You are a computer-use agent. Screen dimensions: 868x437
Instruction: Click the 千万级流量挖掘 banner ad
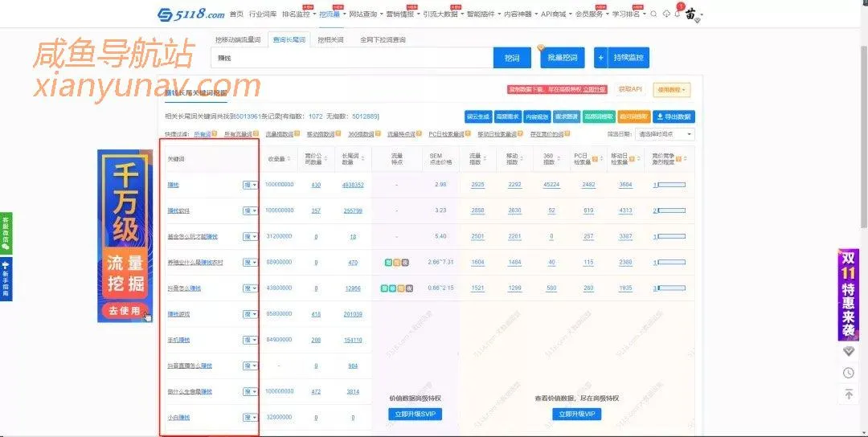pyautogui.click(x=125, y=235)
